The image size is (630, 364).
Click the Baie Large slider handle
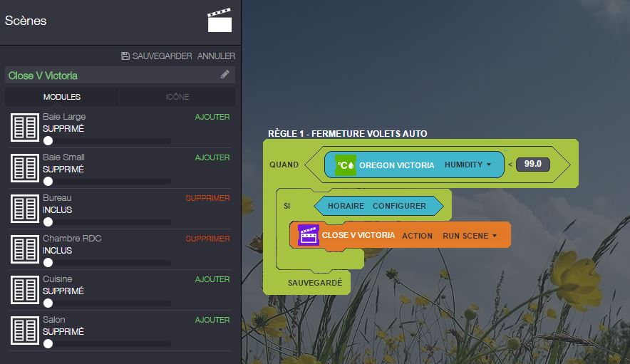click(48, 141)
